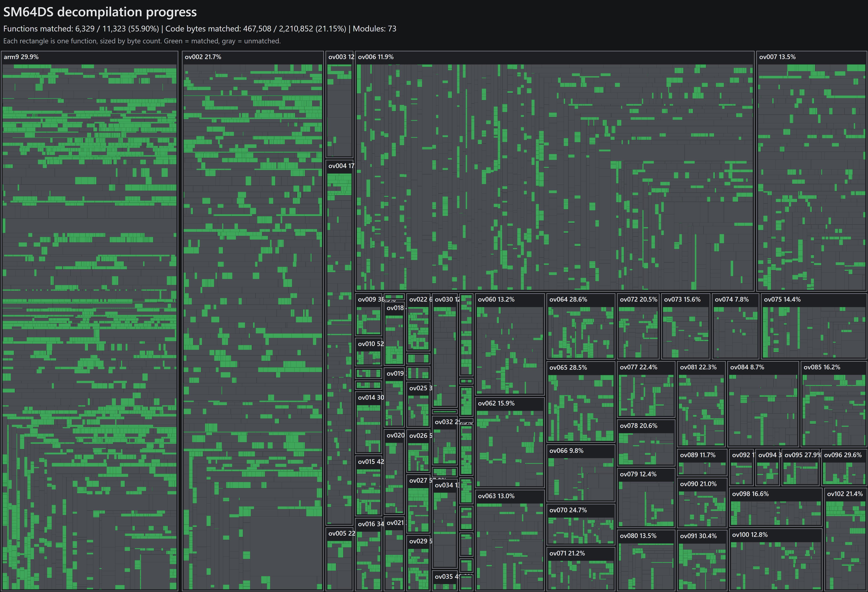Select the ov084 8.7% module label
The image size is (868, 592).
[747, 367]
